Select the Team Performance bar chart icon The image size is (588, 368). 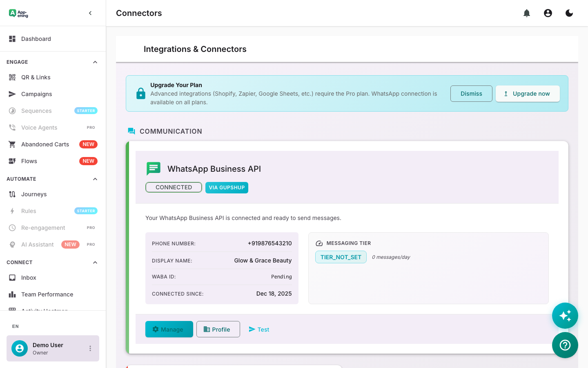[12, 294]
